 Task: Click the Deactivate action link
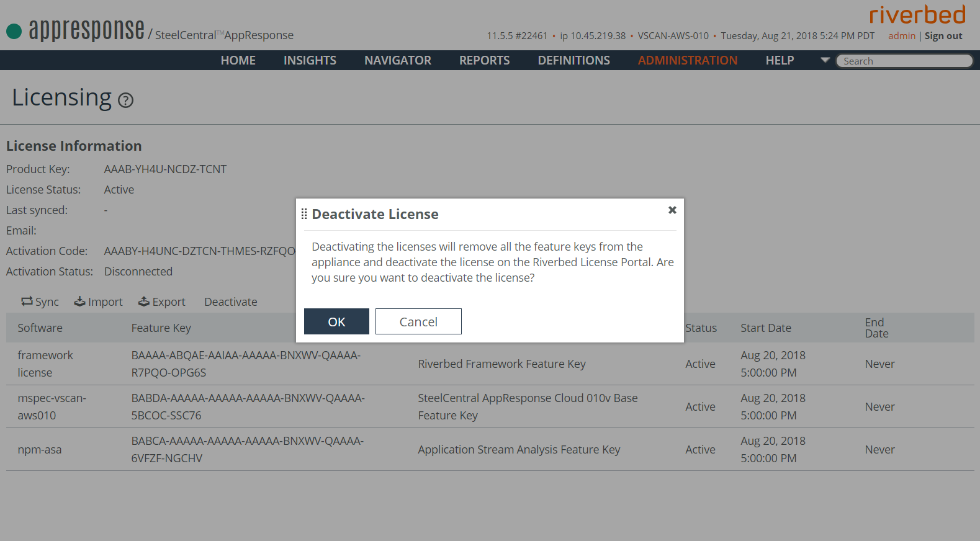[231, 302]
